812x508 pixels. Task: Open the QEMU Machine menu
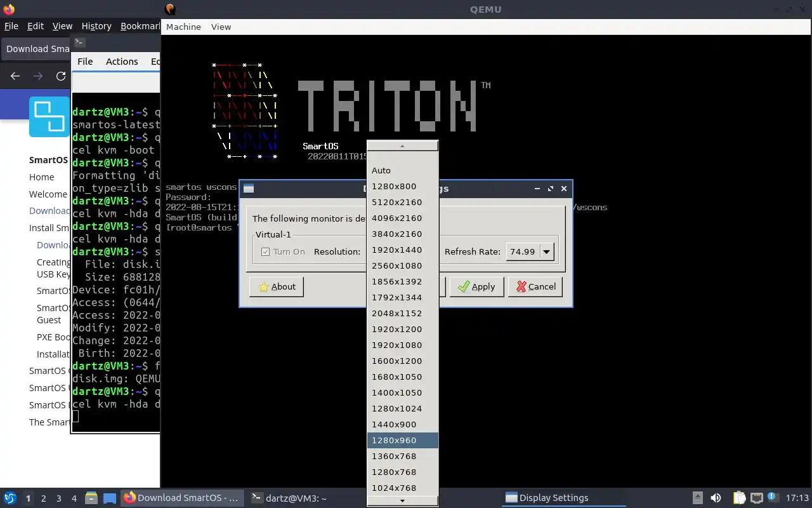pos(183,27)
